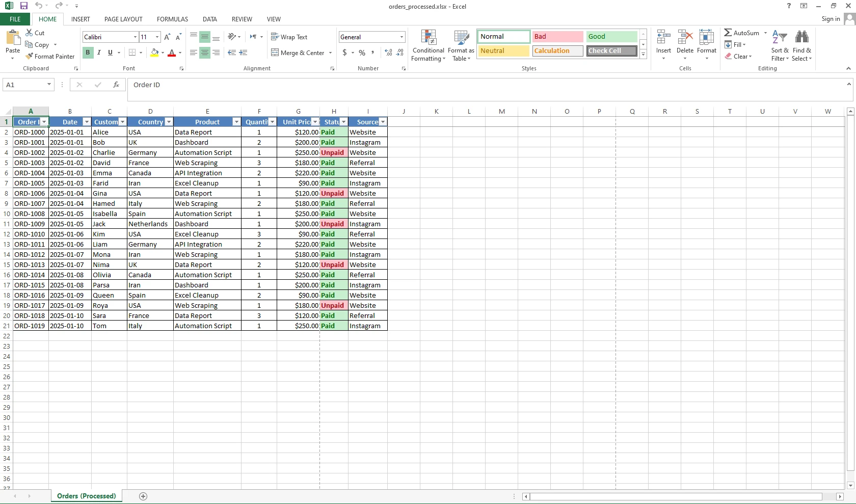856x504 pixels.
Task: Toggle Bold formatting
Action: click(88, 52)
